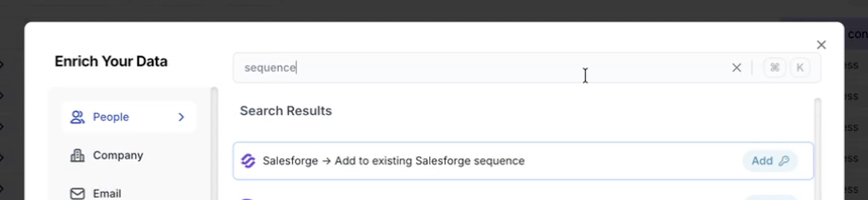Click the Email envelope icon

77,193
